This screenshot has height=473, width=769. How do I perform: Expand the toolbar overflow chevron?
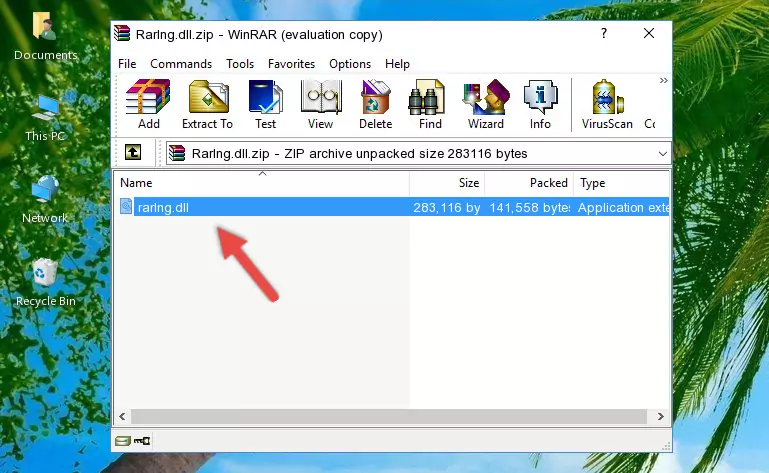point(664,81)
